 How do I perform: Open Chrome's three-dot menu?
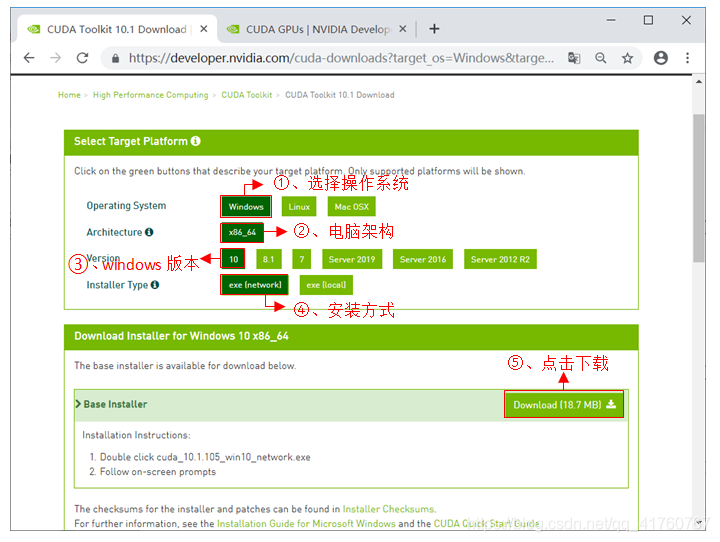tap(687, 58)
